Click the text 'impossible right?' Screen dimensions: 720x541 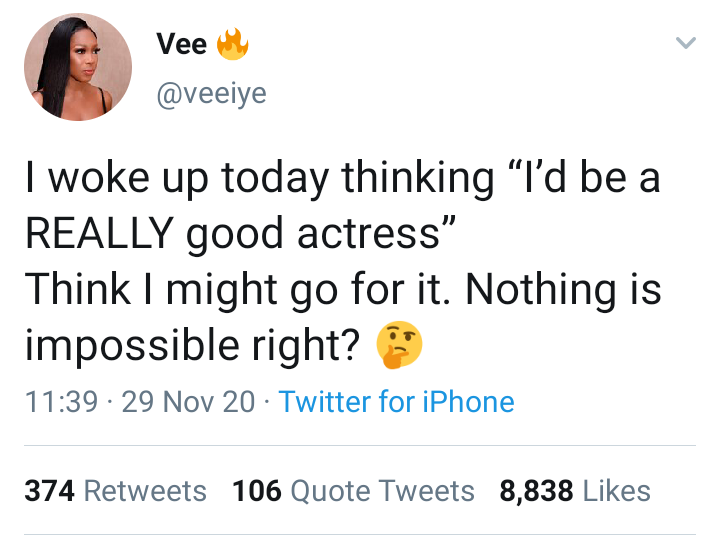pyautogui.click(x=193, y=345)
